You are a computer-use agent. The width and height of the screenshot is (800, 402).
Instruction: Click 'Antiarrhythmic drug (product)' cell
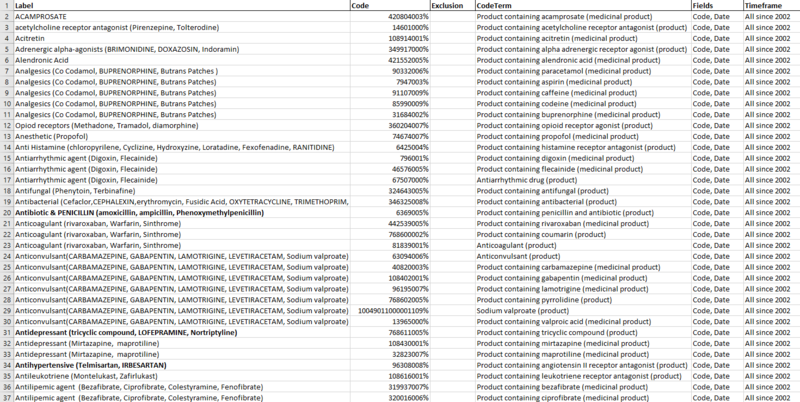pos(583,180)
